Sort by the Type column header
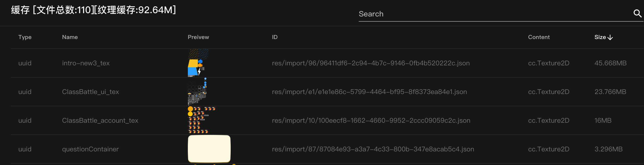 point(25,37)
